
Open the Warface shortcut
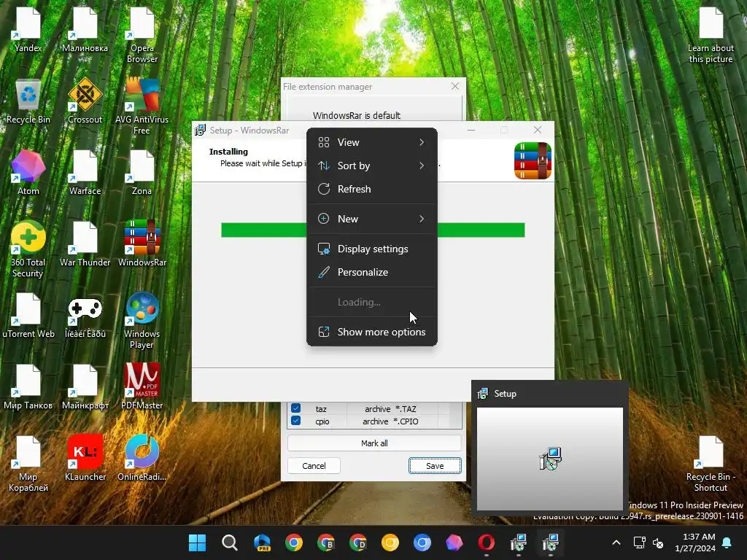tap(85, 172)
